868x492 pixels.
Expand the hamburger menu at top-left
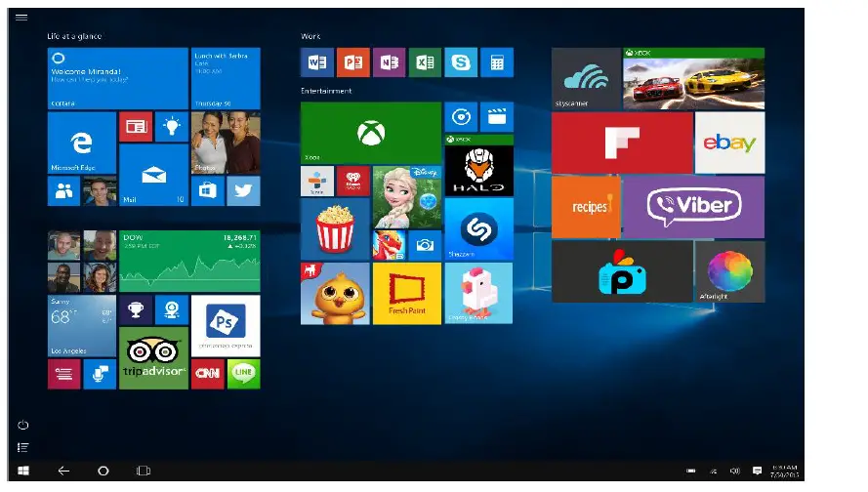pyautogui.click(x=21, y=18)
